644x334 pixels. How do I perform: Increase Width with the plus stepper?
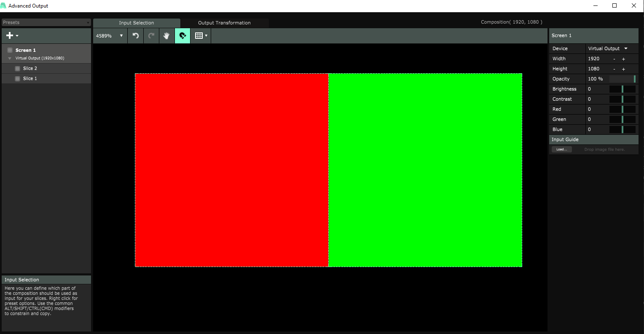(623, 59)
